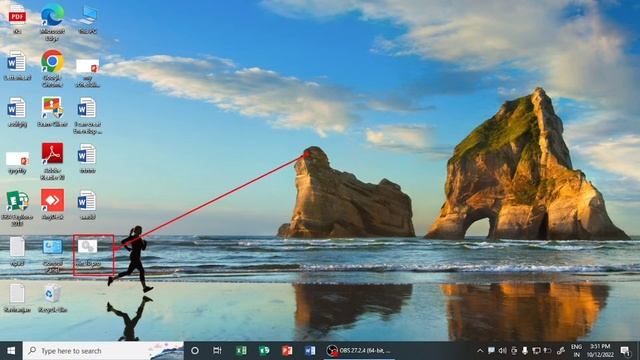Select the red AnyDesk shortcut icon
The height and width of the screenshot is (360, 640).
click(52, 200)
